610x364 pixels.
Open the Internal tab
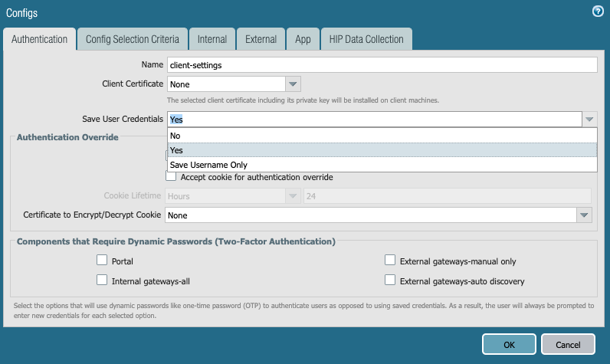[212, 39]
